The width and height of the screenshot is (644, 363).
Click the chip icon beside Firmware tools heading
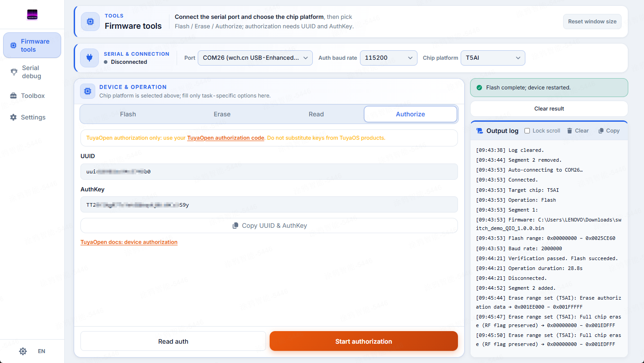[90, 22]
